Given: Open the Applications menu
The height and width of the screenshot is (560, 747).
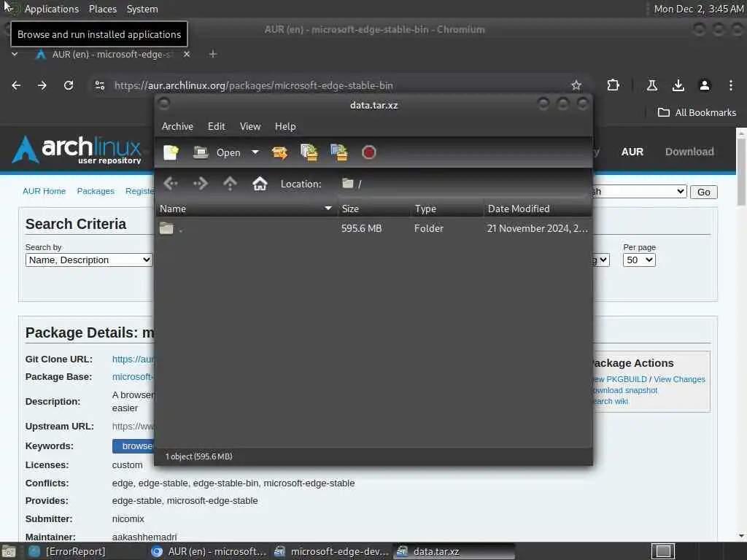Looking at the screenshot, I should click(52, 9).
